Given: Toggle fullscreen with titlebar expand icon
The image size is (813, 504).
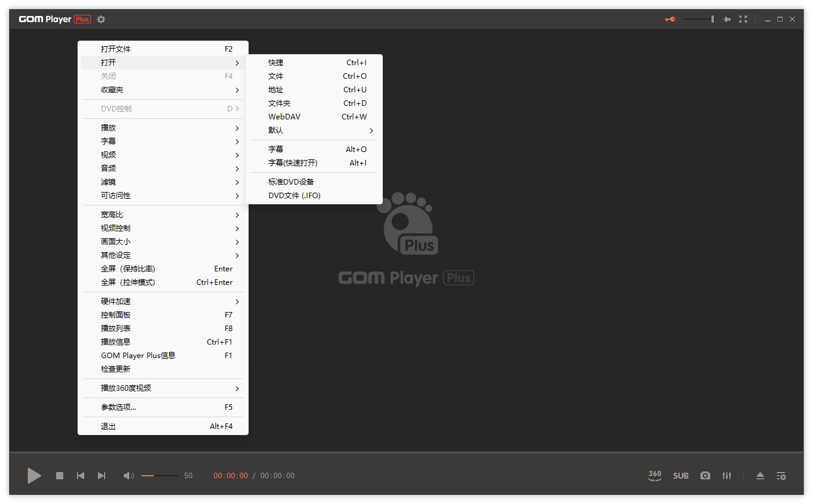Looking at the screenshot, I should tap(743, 19).
